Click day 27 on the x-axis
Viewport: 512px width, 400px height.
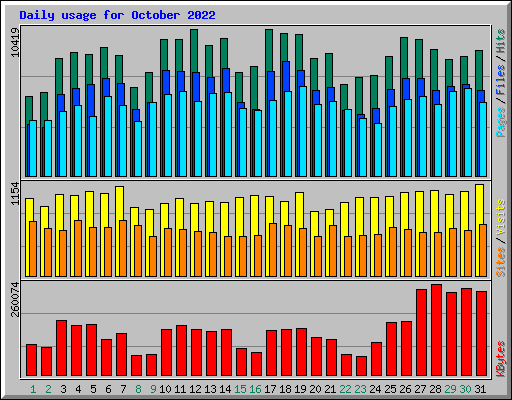(420, 389)
